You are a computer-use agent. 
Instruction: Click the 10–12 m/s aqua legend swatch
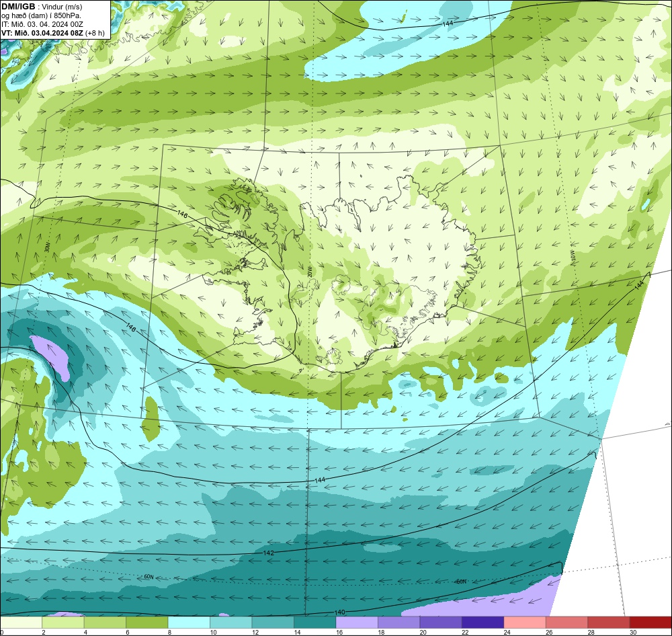pos(231,623)
